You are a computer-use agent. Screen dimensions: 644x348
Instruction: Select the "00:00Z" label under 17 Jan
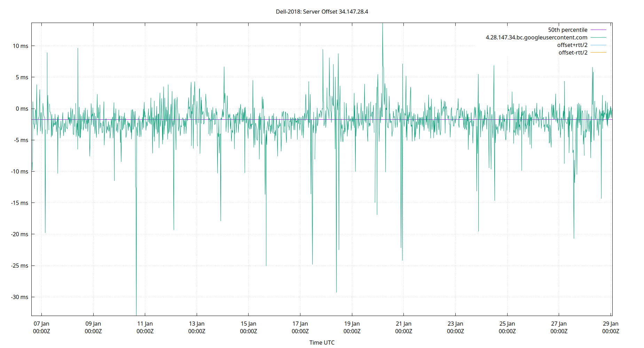300,331
